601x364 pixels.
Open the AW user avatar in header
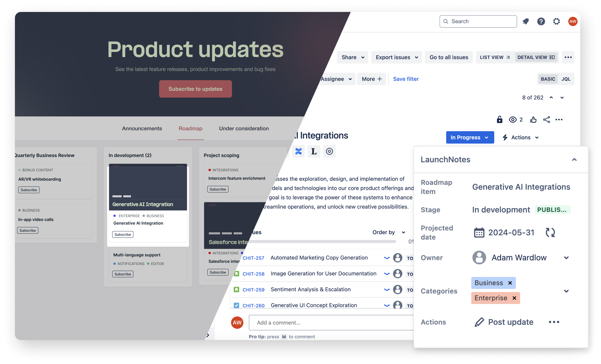(x=573, y=21)
